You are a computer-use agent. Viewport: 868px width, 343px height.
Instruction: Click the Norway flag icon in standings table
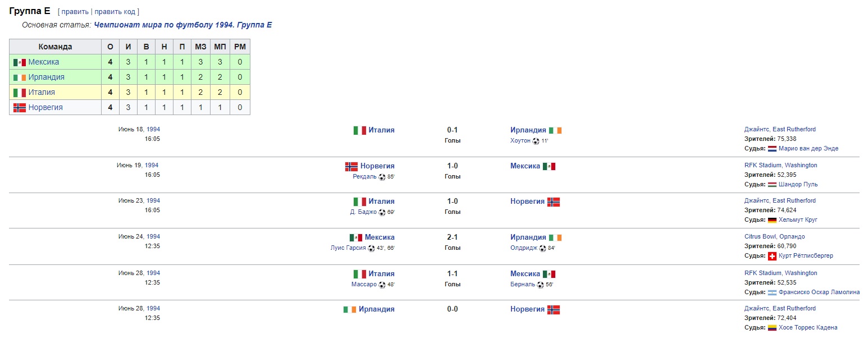point(20,108)
